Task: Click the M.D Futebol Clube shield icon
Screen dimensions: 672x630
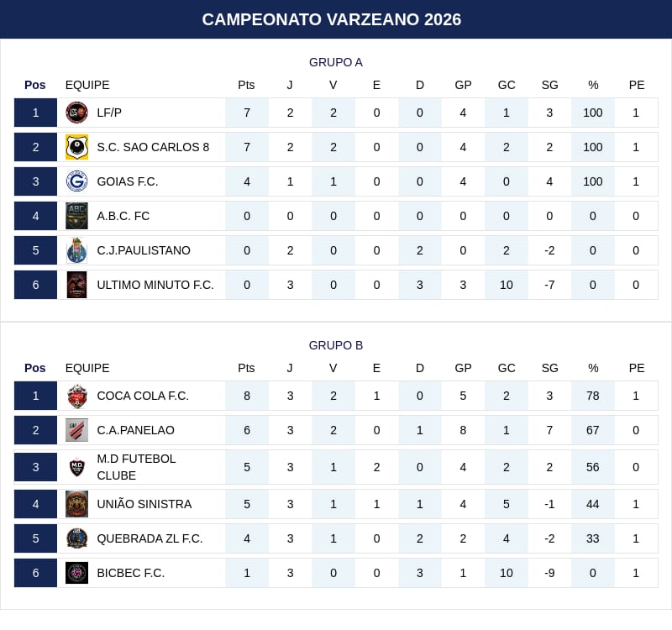Action: (76, 467)
